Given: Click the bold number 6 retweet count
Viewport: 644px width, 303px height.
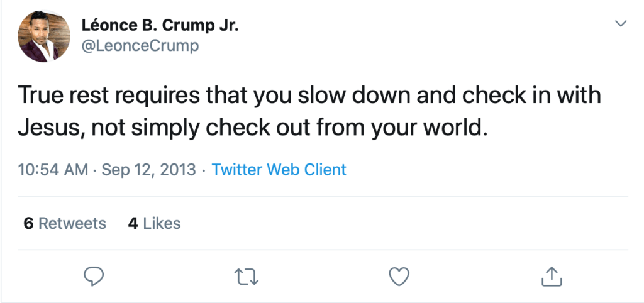Looking at the screenshot, I should point(28,223).
